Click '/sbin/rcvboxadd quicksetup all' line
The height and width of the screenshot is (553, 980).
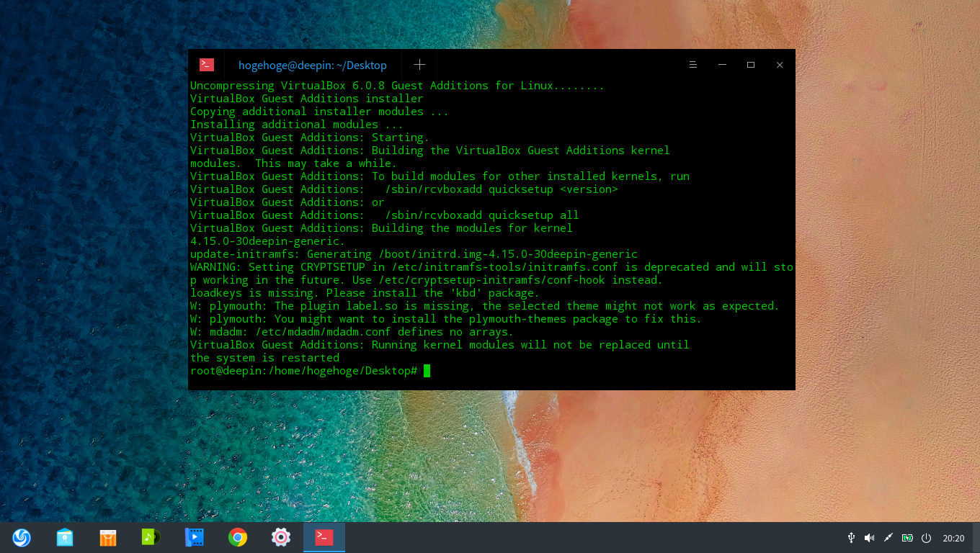tap(384, 215)
